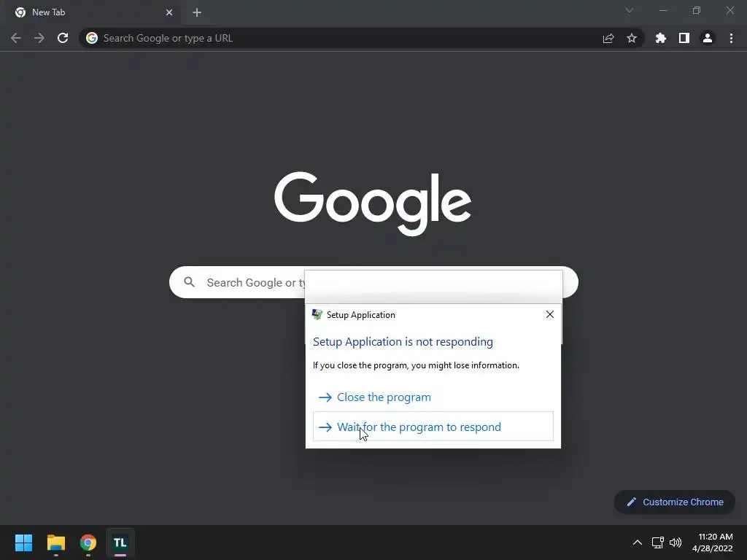Choose Wait for the program to respond
This screenshot has height=560, width=747.
pos(433,427)
